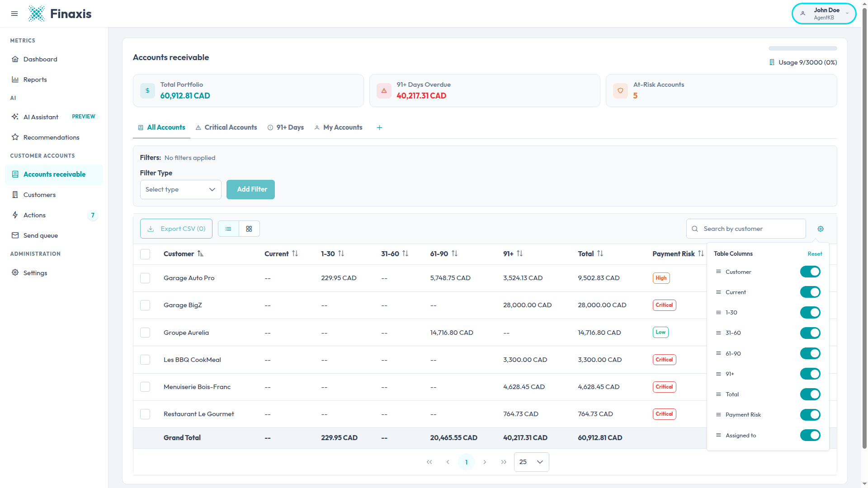This screenshot has width=868, height=488.
Task: Check the Garage Auto Pro row checkbox
Action: pyautogui.click(x=145, y=278)
